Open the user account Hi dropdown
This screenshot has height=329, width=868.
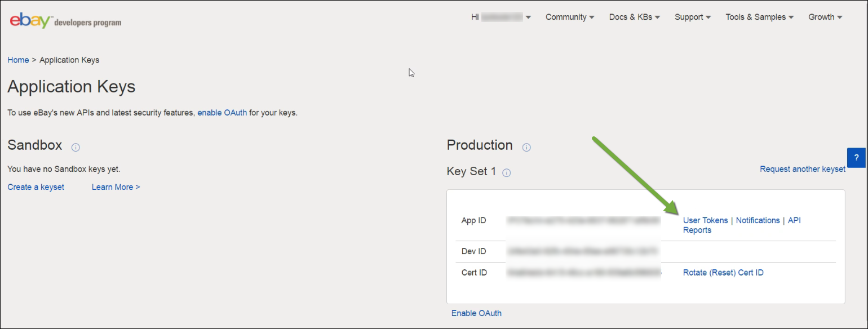click(501, 17)
